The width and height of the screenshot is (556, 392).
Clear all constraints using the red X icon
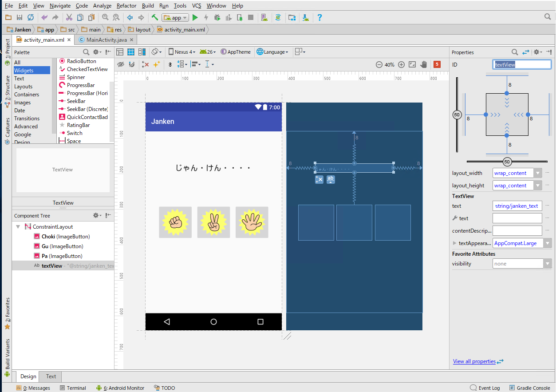point(145,64)
